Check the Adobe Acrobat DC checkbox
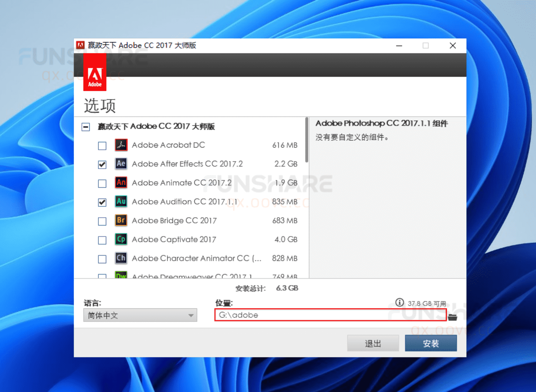Viewport: 536px width, 392px height. click(102, 146)
